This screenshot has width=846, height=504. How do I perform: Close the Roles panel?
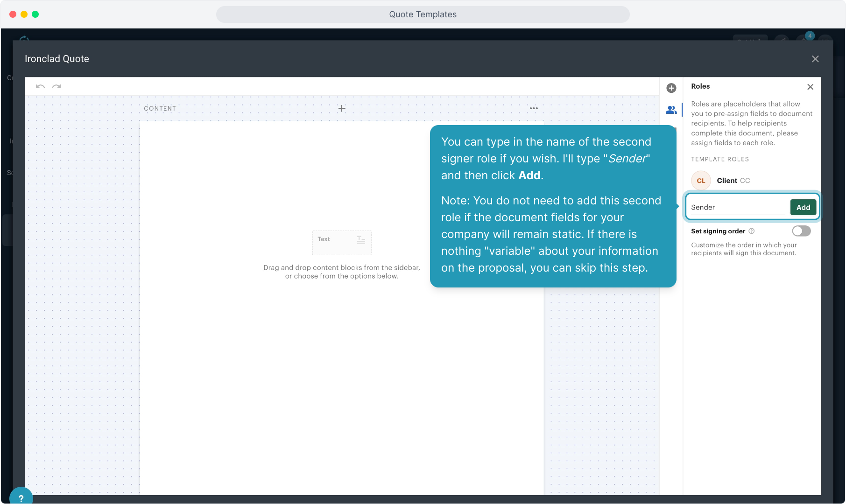pyautogui.click(x=811, y=87)
